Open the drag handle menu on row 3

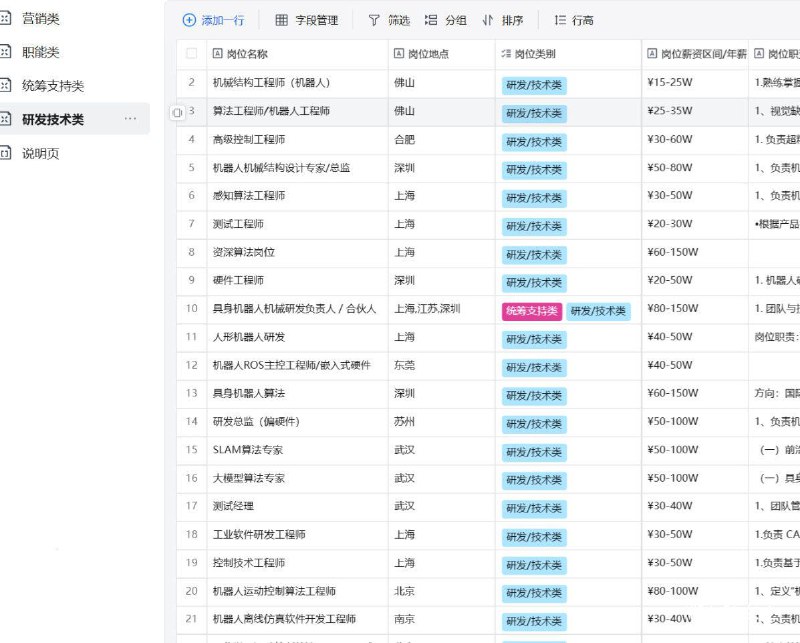[x=179, y=113]
